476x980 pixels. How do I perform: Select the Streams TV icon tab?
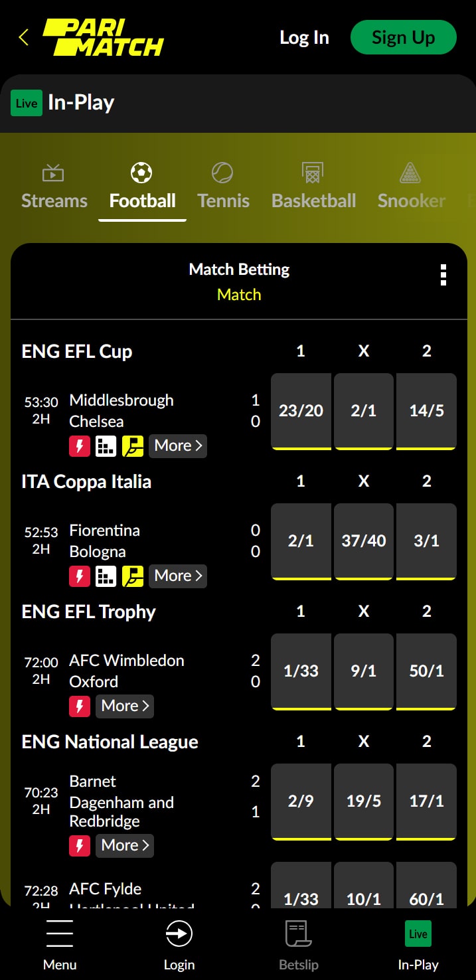click(x=53, y=173)
